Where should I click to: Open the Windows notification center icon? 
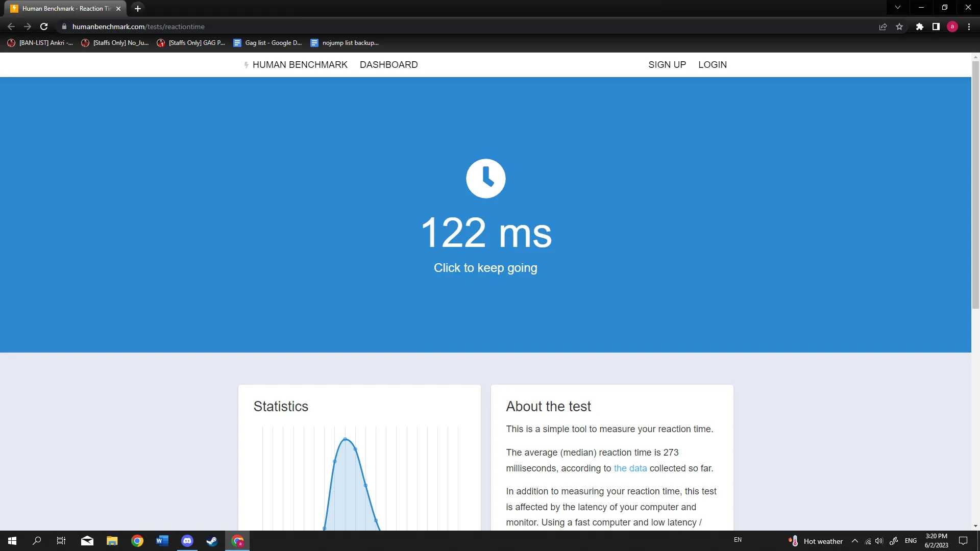coord(963,541)
